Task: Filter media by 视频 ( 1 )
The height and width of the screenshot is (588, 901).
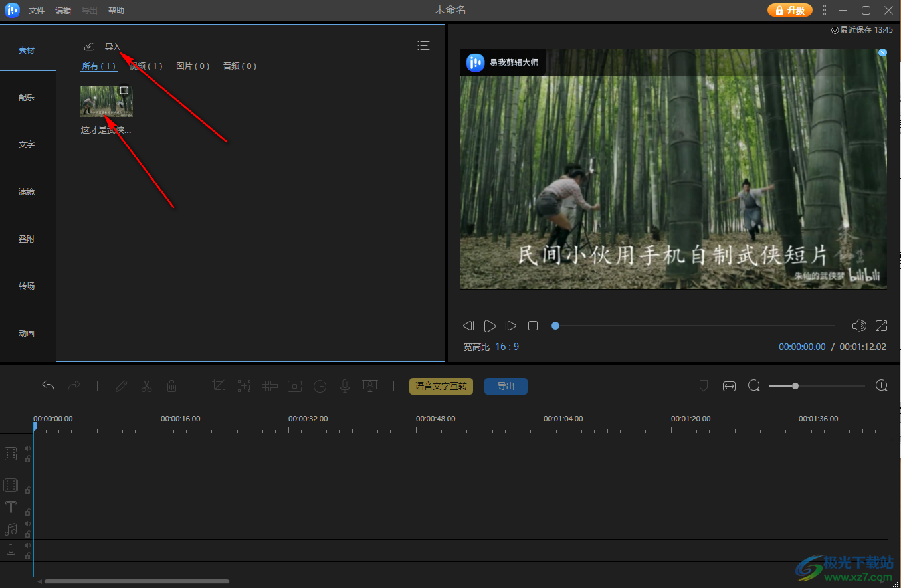Action: click(x=146, y=66)
